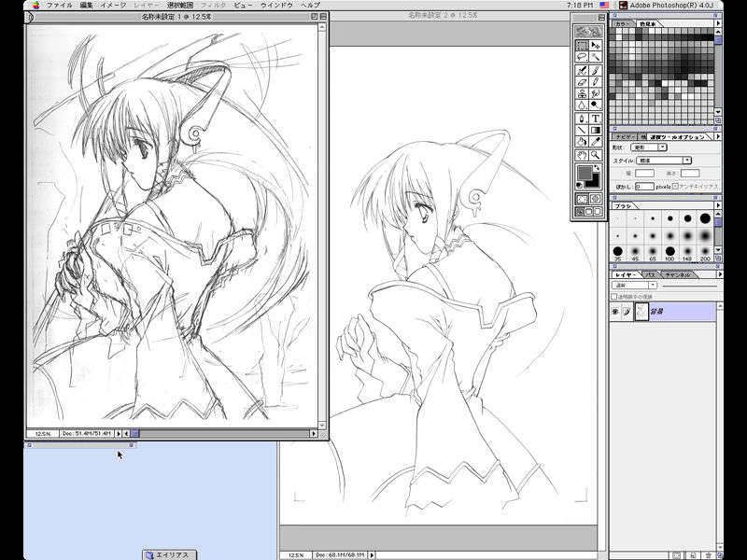The image size is (747, 560).
Task: Pick the hard brush labeled 100
Action: coord(669,251)
